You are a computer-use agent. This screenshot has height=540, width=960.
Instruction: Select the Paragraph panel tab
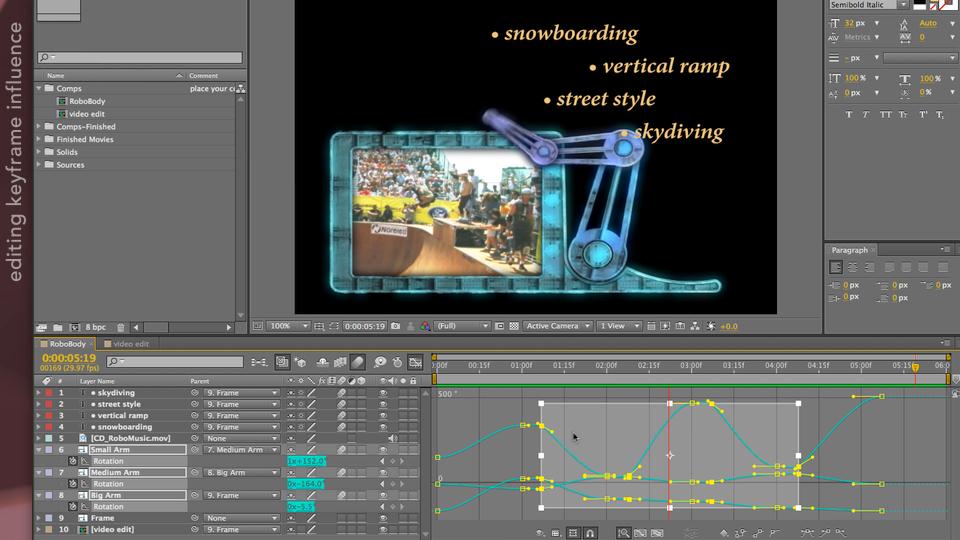tap(849, 250)
